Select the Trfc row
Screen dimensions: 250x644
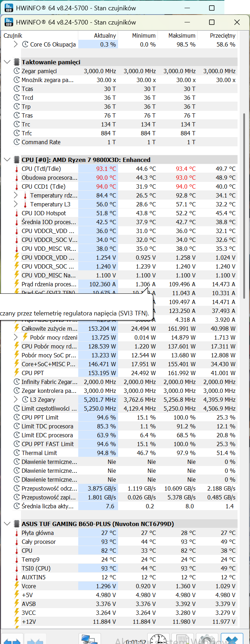click(x=125, y=133)
